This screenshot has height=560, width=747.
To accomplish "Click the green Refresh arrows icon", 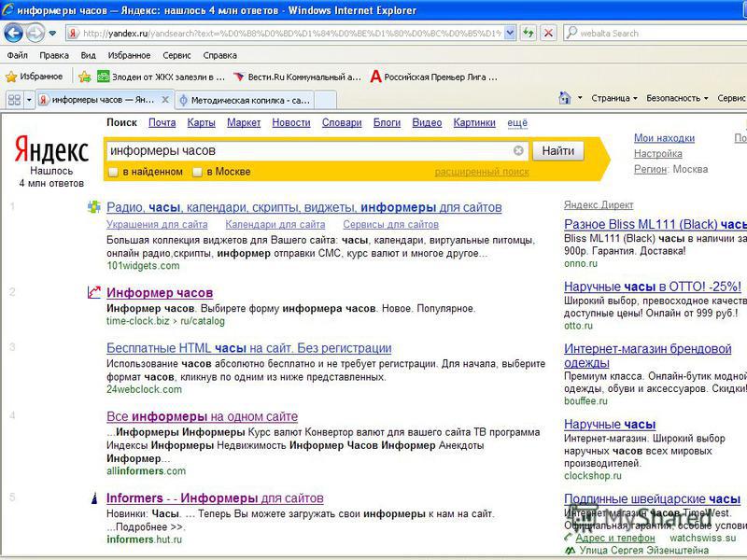I will pyautogui.click(x=528, y=33).
